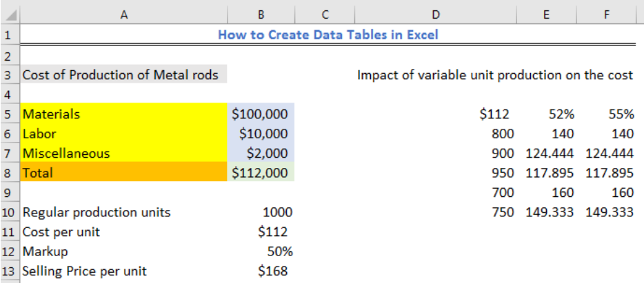Select the $112,000 total cell

pyautogui.click(x=261, y=173)
